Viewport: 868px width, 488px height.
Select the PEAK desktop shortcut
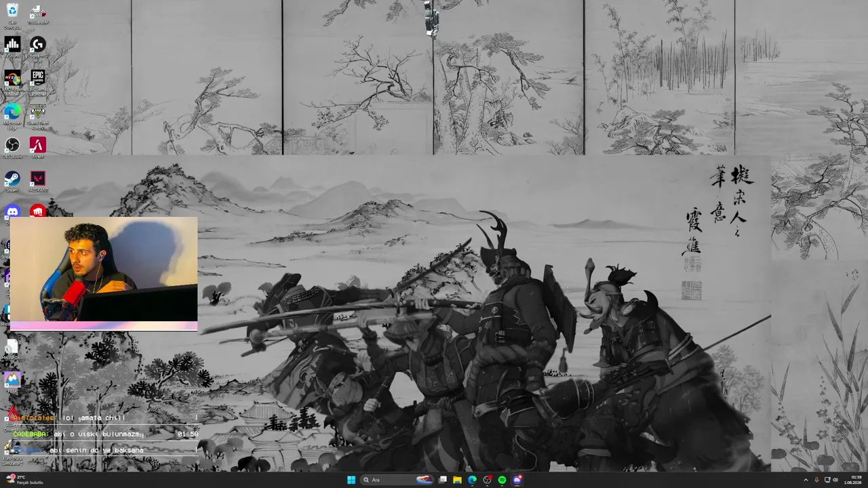point(12,382)
